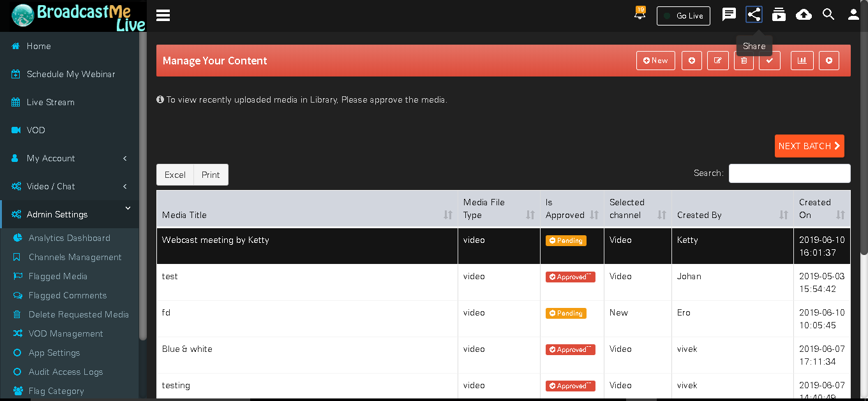Collapse the Admin Settings chevron
Screen dimensions: 868x401
click(x=128, y=208)
